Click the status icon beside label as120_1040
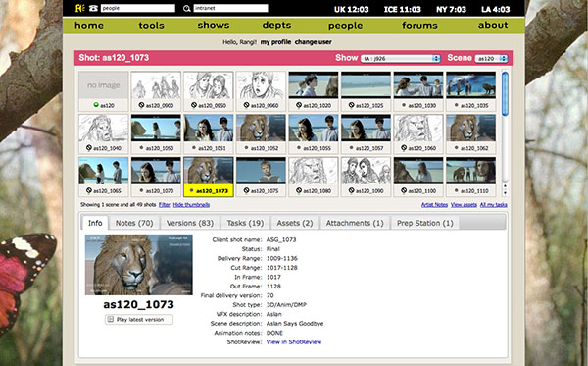Viewport: 588px width, 366px height. pos(89,147)
